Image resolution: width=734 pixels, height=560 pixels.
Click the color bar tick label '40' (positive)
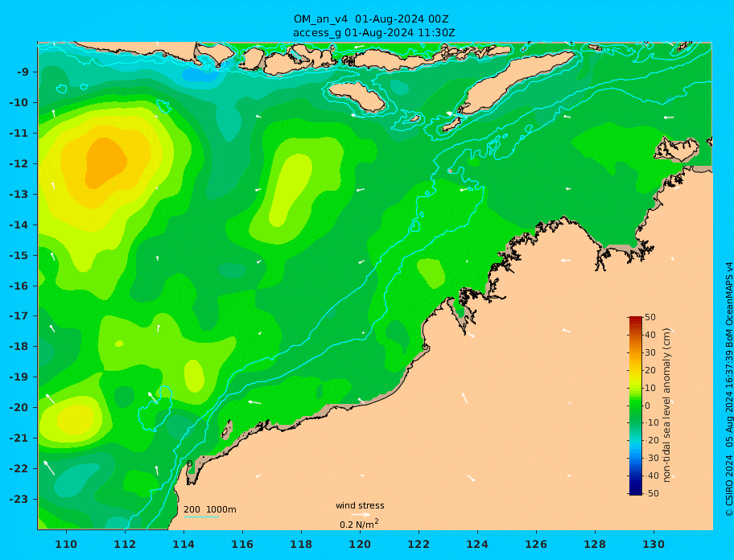click(x=649, y=335)
